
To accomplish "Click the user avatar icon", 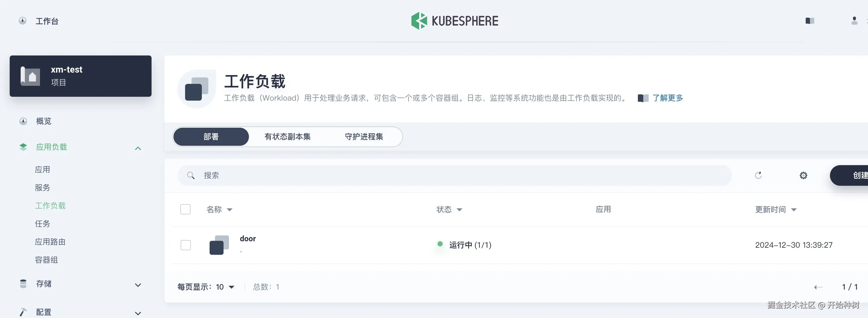I will point(854,21).
